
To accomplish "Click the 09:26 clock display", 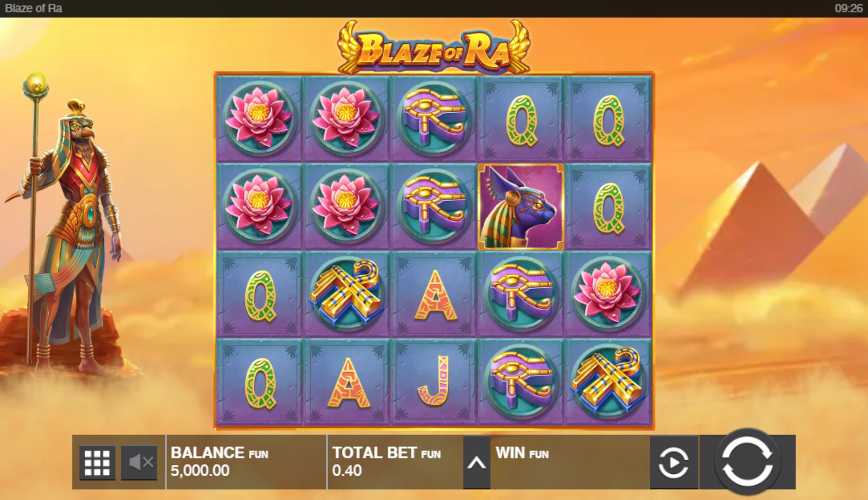I will (848, 8).
